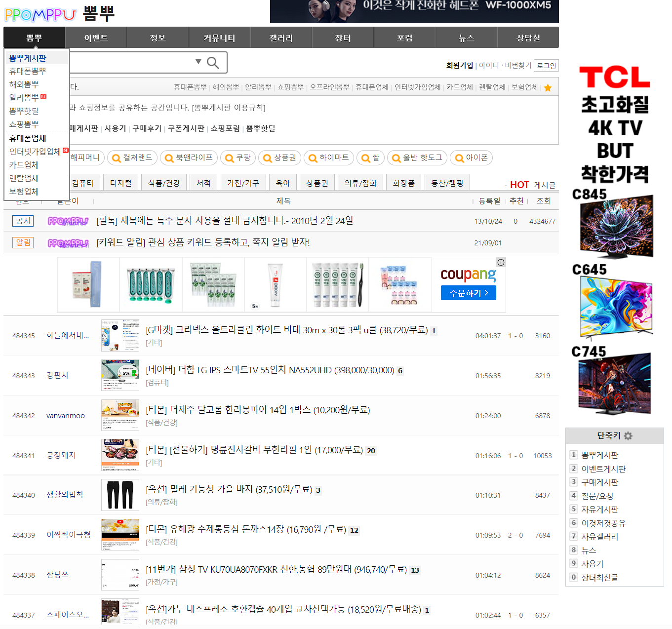Search keyword 북앤라이프 chip
Image resolution: width=672 pixels, height=629 pixels.
click(x=189, y=158)
